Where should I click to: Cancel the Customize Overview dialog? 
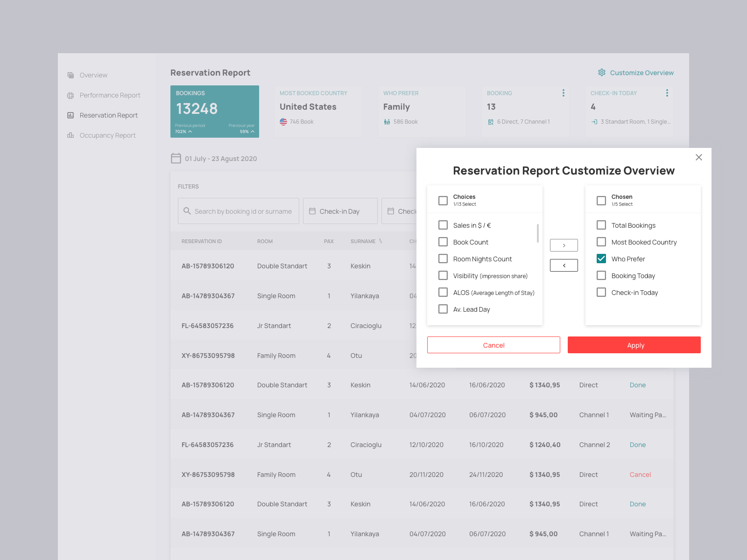tap(493, 345)
